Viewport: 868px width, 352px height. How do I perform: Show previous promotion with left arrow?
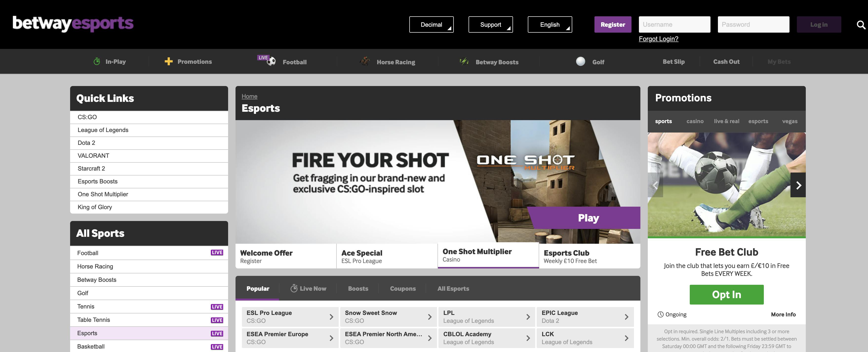pyautogui.click(x=655, y=185)
